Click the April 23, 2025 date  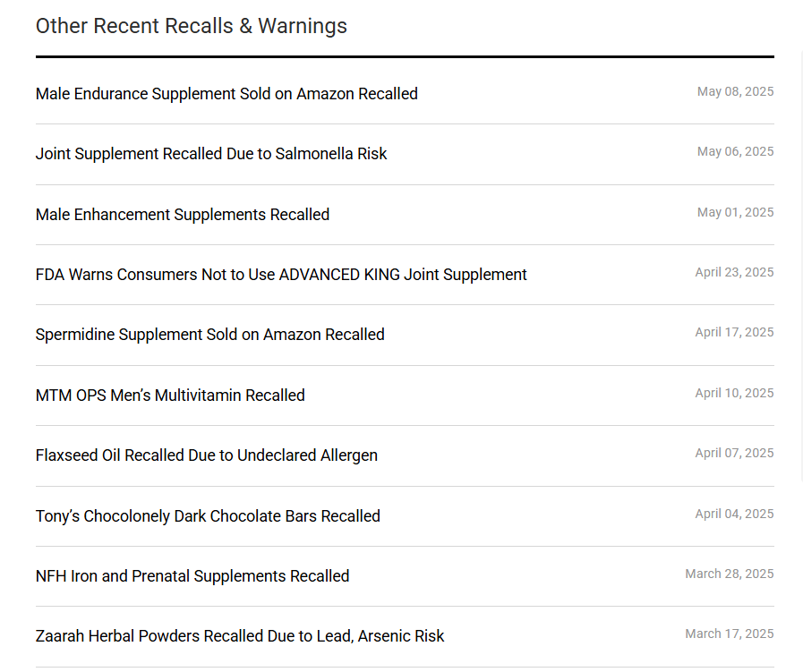click(734, 272)
